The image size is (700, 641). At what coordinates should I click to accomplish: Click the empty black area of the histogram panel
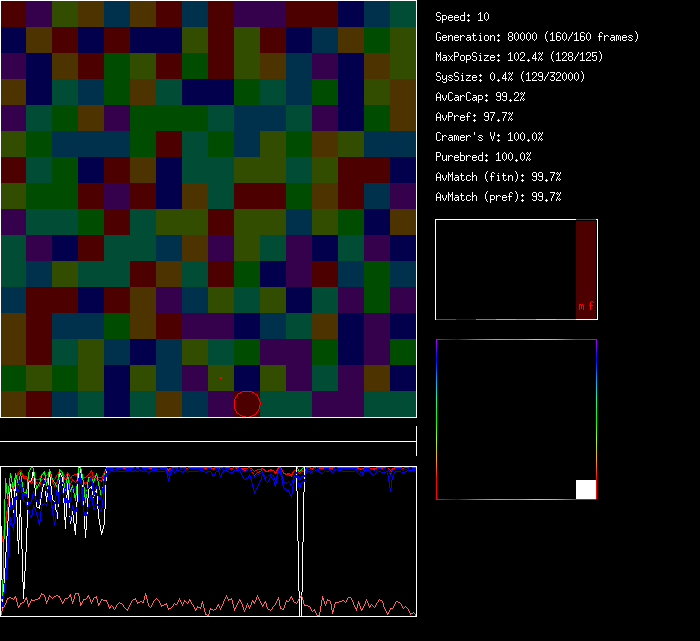(x=505, y=268)
